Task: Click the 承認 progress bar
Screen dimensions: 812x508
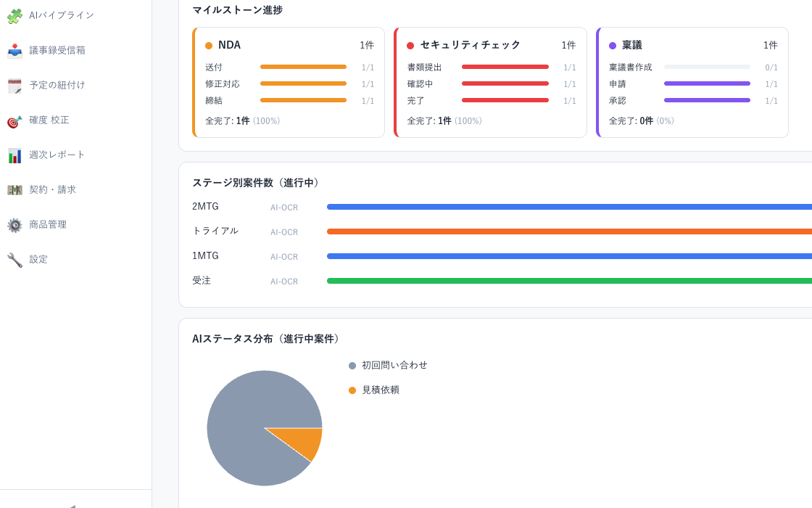Action: tap(707, 100)
